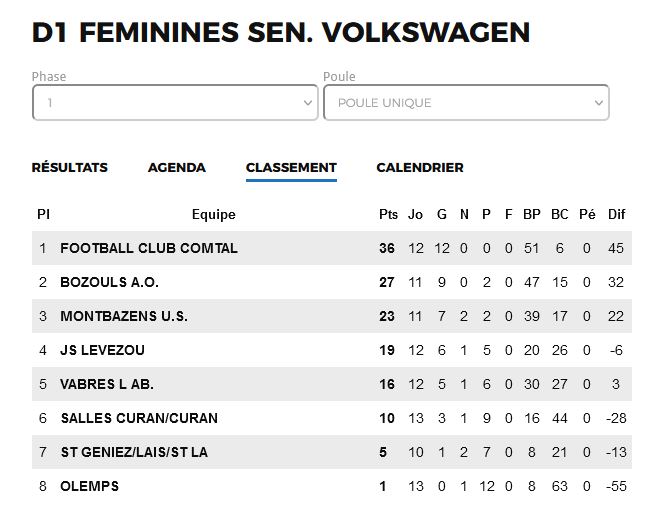Open the Poule dropdown showing POULE UNIQUE
This screenshot has height=506, width=646.
[466, 103]
